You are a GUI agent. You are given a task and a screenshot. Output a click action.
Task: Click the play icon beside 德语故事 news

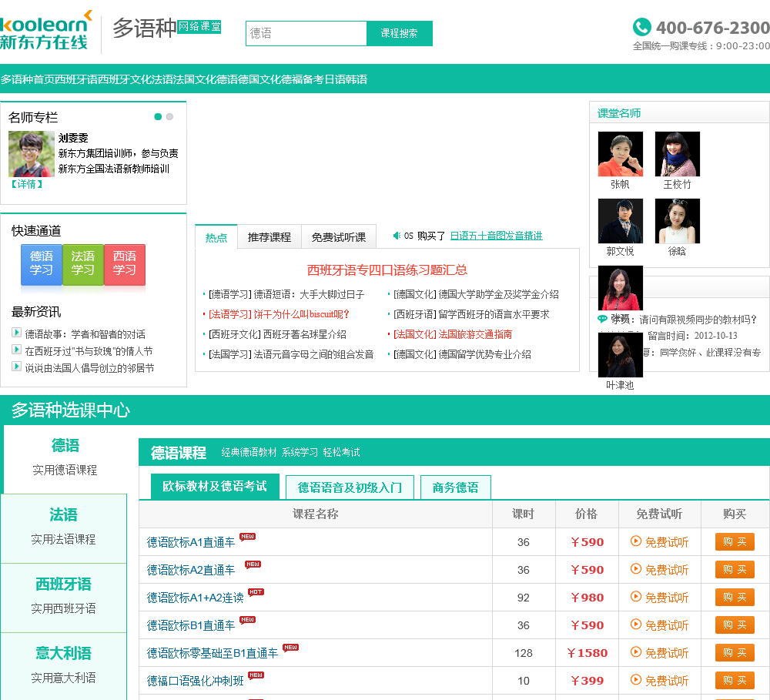pos(16,333)
